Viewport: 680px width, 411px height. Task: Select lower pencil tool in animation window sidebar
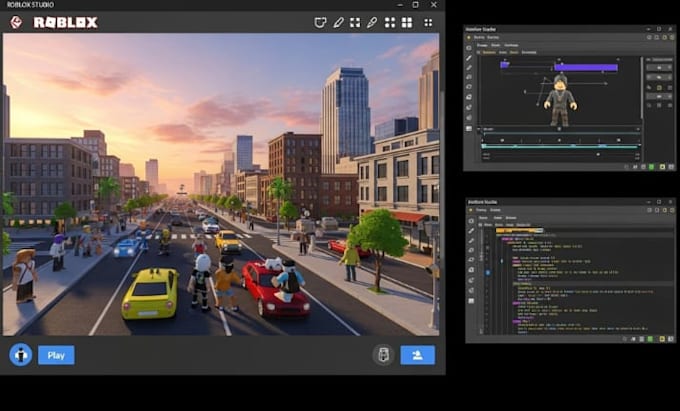point(469,68)
